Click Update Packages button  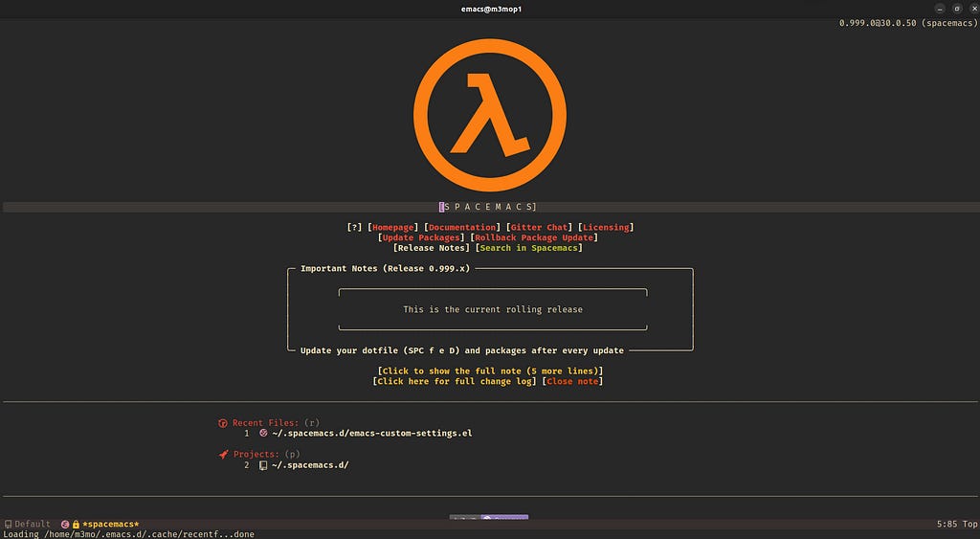[421, 237]
